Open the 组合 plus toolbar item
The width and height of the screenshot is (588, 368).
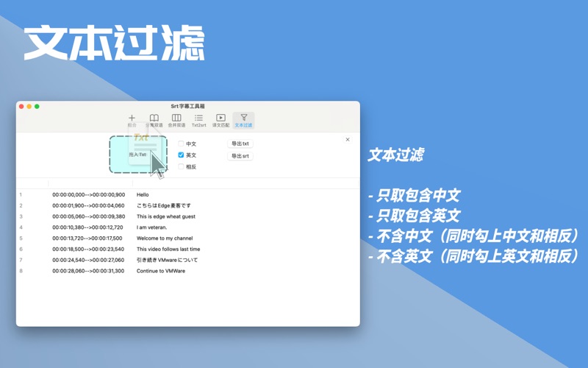coord(132,121)
